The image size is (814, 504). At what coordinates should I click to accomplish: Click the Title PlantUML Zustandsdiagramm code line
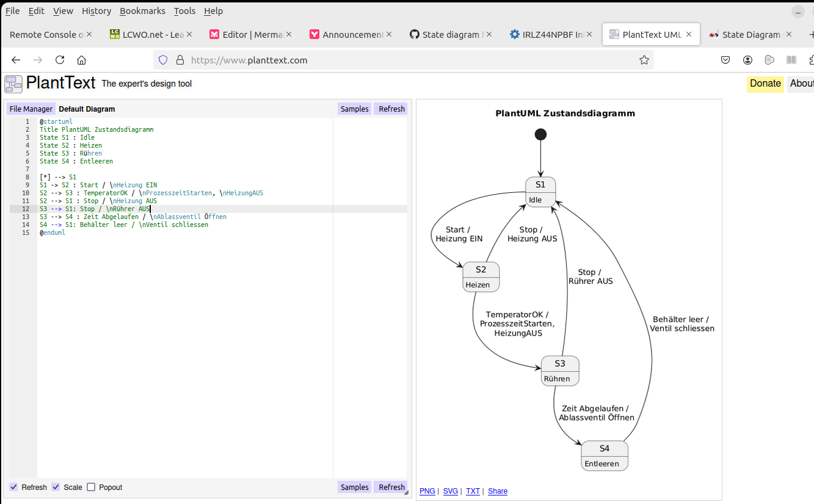(96, 129)
